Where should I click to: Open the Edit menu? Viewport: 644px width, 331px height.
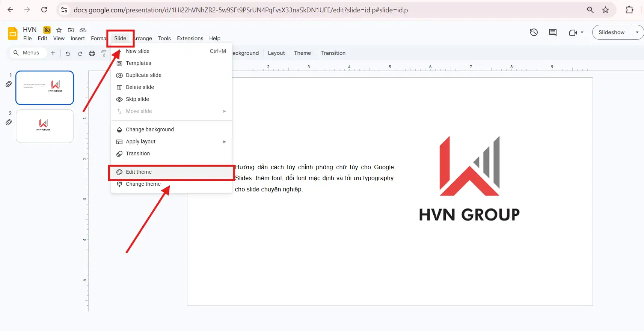(x=42, y=38)
